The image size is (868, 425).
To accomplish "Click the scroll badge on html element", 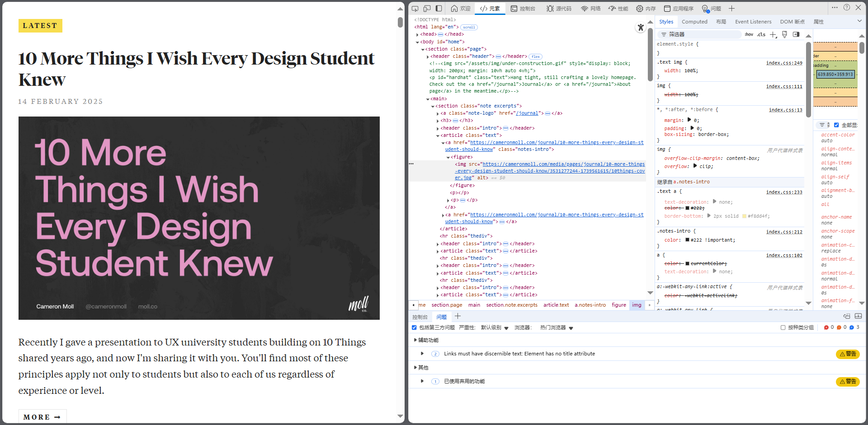I will (x=469, y=27).
